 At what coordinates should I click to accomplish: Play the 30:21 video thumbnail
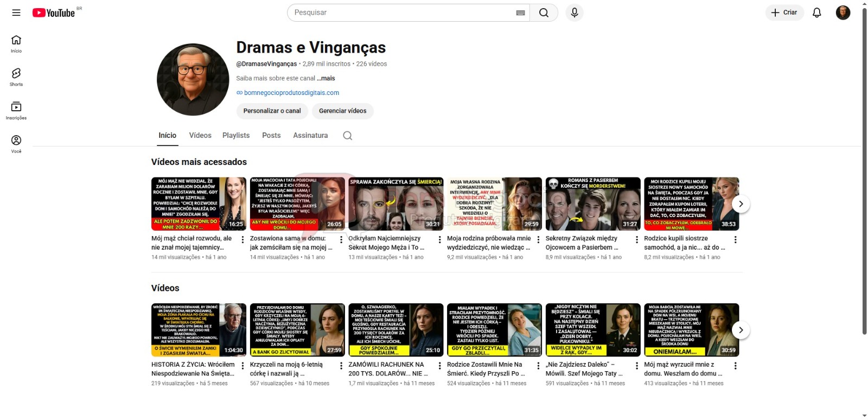pyautogui.click(x=396, y=204)
